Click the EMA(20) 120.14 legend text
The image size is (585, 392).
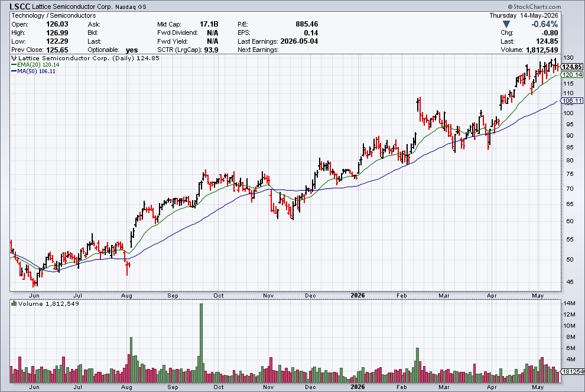(38, 65)
